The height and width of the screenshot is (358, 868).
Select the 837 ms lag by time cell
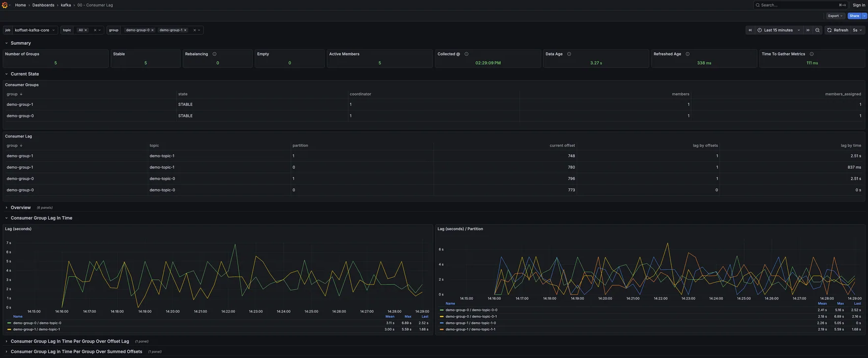point(791,167)
